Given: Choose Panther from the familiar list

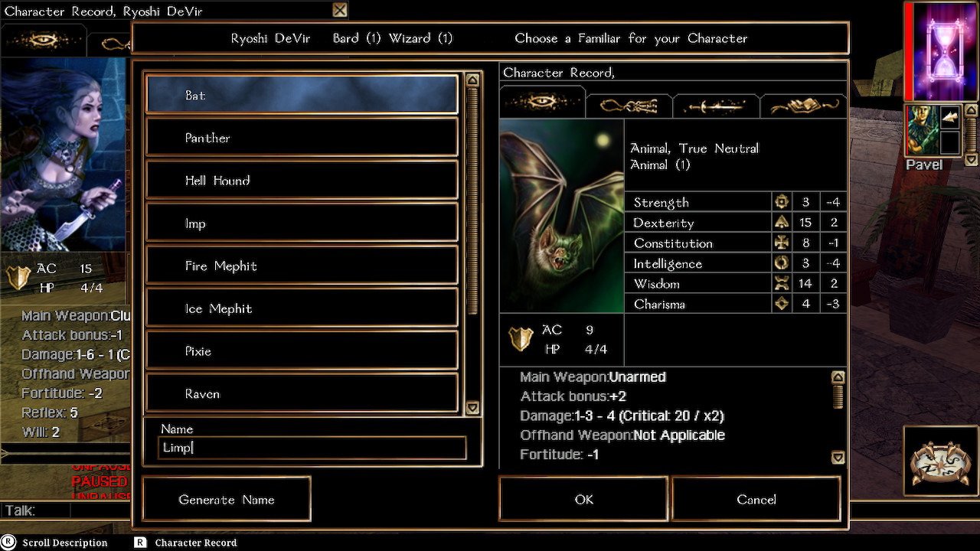Looking at the screenshot, I should (302, 138).
